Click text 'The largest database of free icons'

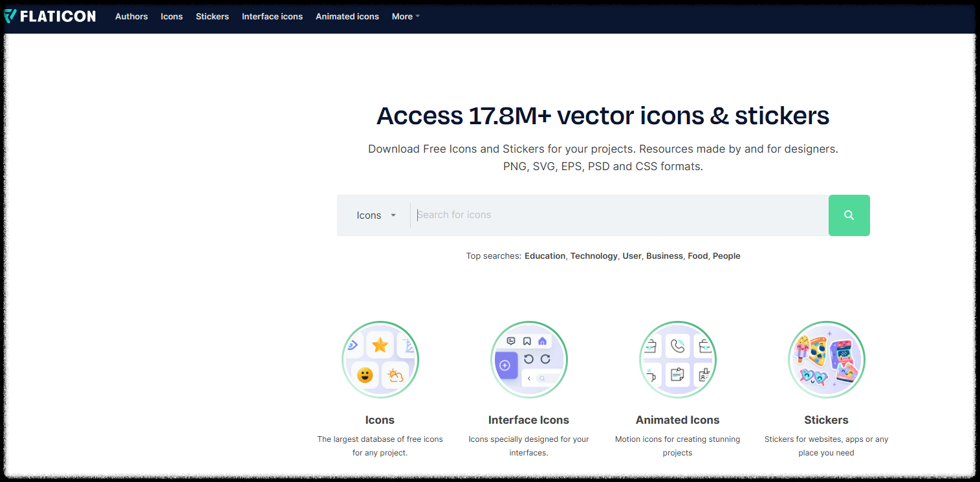pyautogui.click(x=380, y=439)
